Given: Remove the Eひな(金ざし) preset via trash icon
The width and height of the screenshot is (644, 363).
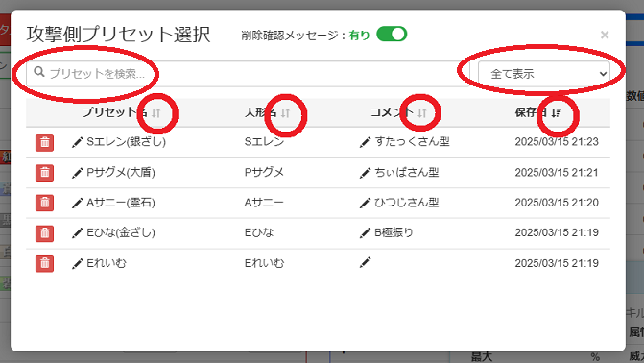Looking at the screenshot, I should (44, 233).
